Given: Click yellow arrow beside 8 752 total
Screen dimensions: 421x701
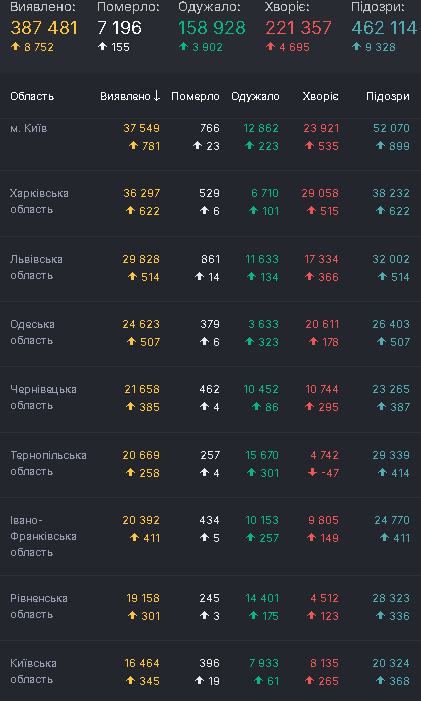Looking at the screenshot, I should pyautogui.click(x=16, y=46).
